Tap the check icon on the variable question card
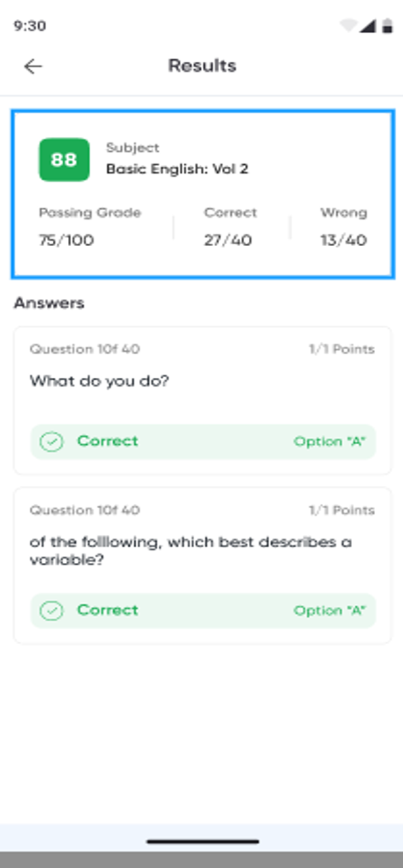 click(51, 611)
